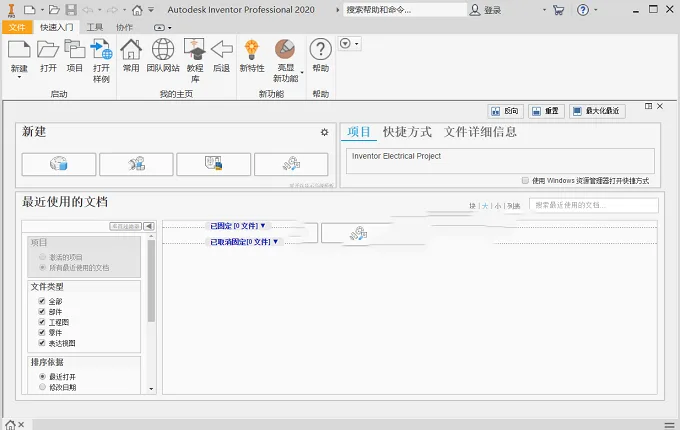Open the 文件 menu tab
This screenshot has width=680, height=430.
(x=17, y=27)
